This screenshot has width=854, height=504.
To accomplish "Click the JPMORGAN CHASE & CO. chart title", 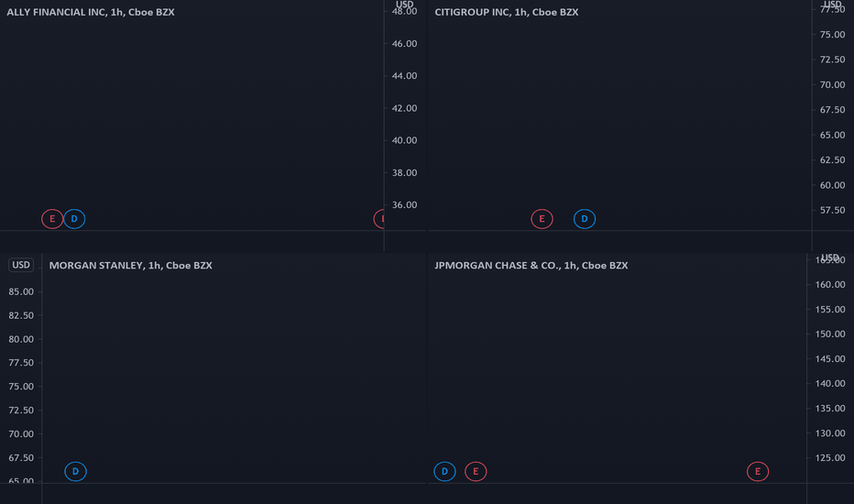I will tap(531, 266).
